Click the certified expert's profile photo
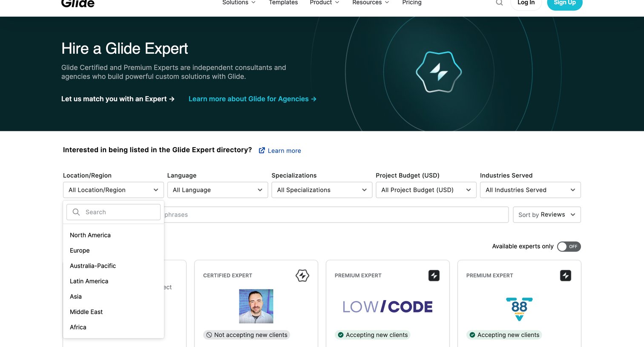This screenshot has width=644, height=347. click(256, 306)
